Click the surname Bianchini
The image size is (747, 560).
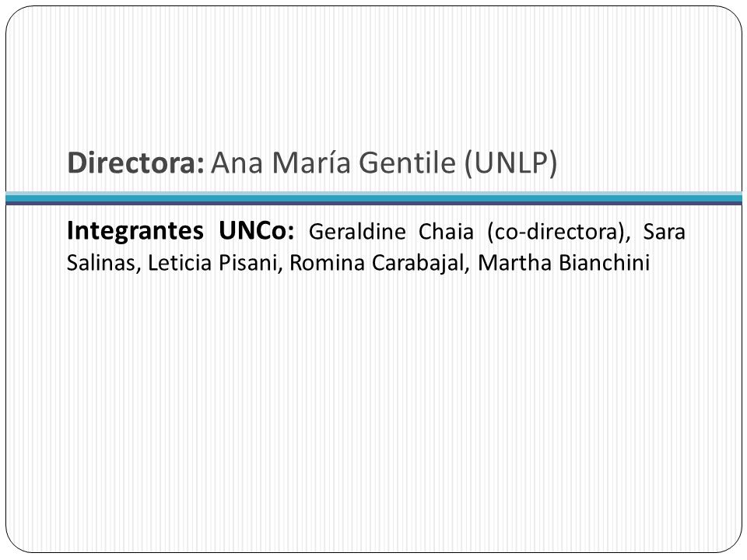(x=605, y=263)
